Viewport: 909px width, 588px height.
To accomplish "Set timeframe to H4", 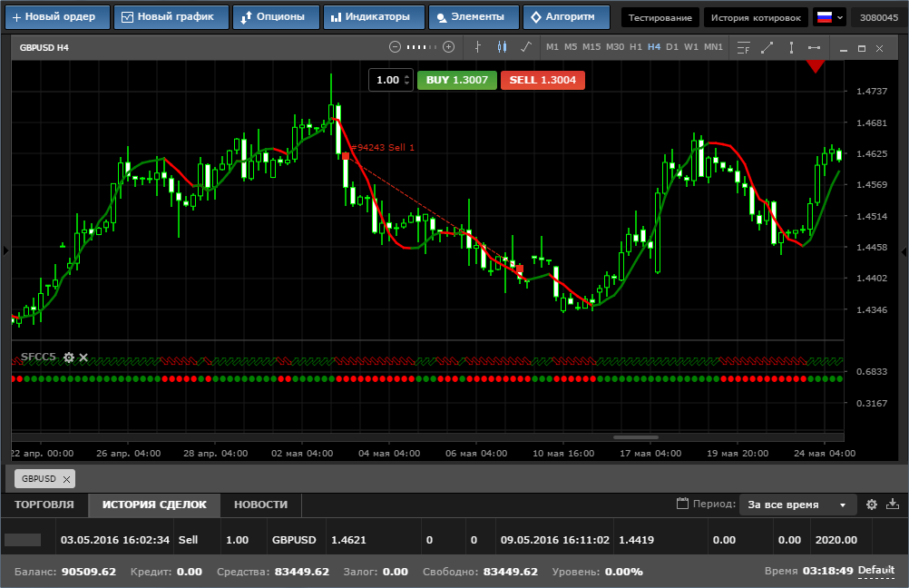I will point(654,47).
